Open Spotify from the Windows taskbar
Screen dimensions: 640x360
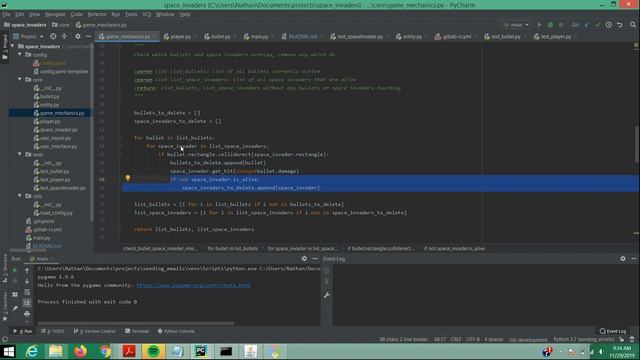point(153,351)
